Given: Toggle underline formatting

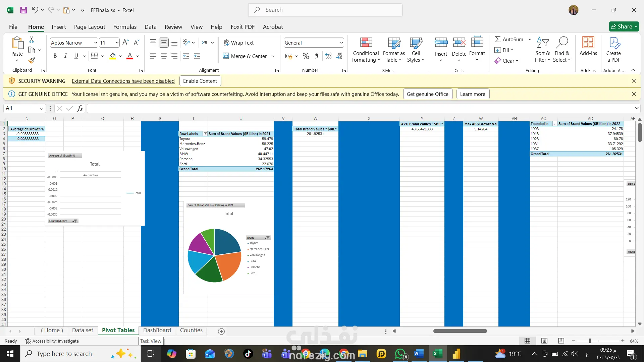Looking at the screenshot, I should coord(76,56).
